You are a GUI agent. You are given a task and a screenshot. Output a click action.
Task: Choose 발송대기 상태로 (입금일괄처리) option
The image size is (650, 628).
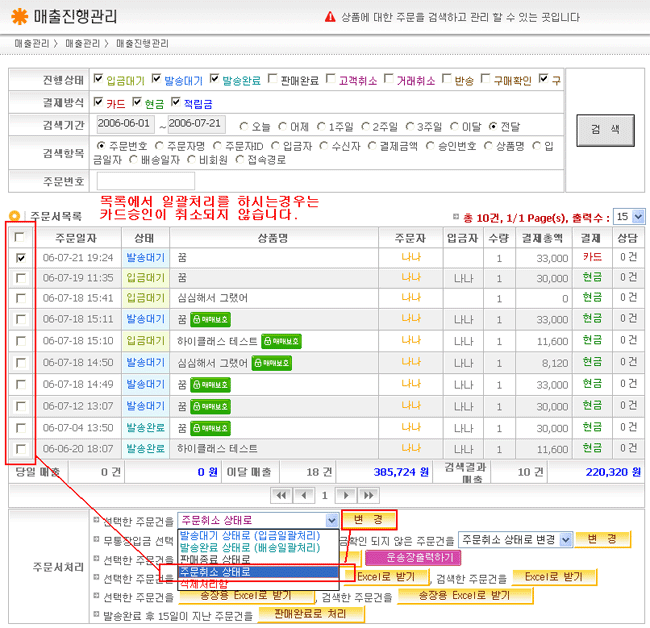[258, 535]
